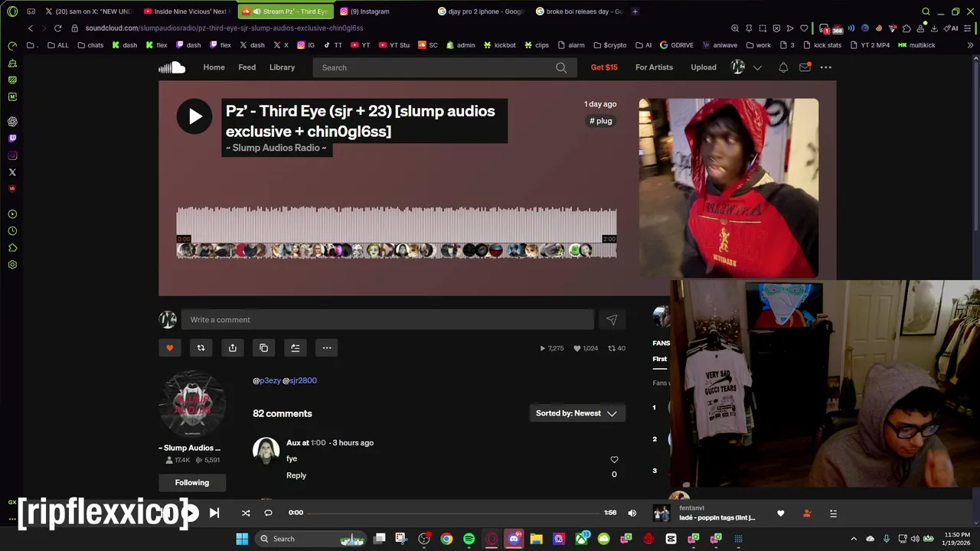980x551 pixels.
Task: Click the Upload link
Action: click(704, 67)
